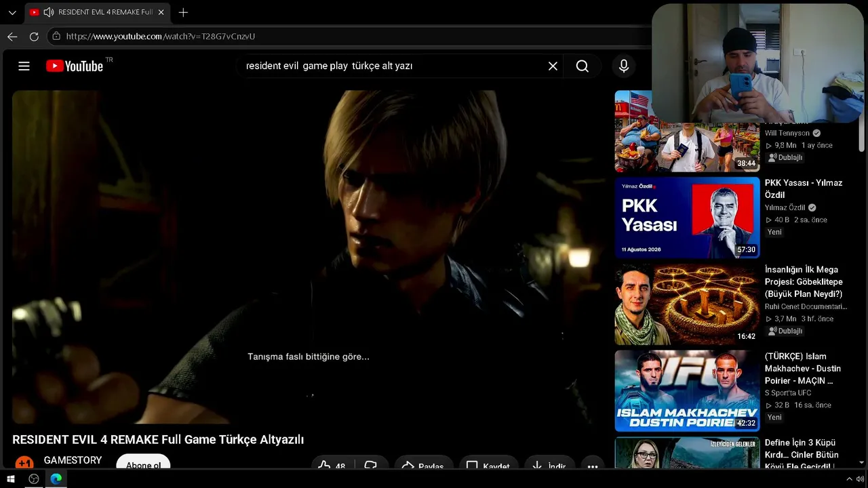
Task: Open more actions three-dot menu
Action: click(x=592, y=466)
